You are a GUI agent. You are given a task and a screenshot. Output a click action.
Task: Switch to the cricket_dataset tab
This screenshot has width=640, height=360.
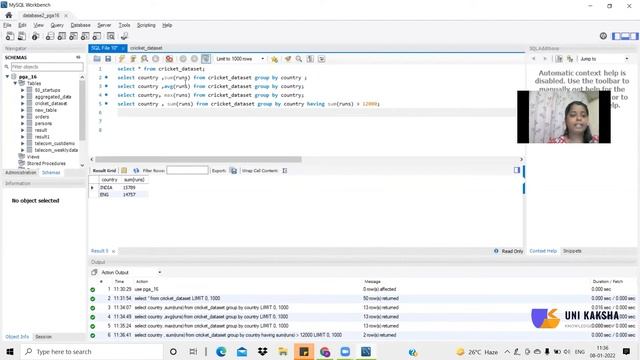pos(146,48)
